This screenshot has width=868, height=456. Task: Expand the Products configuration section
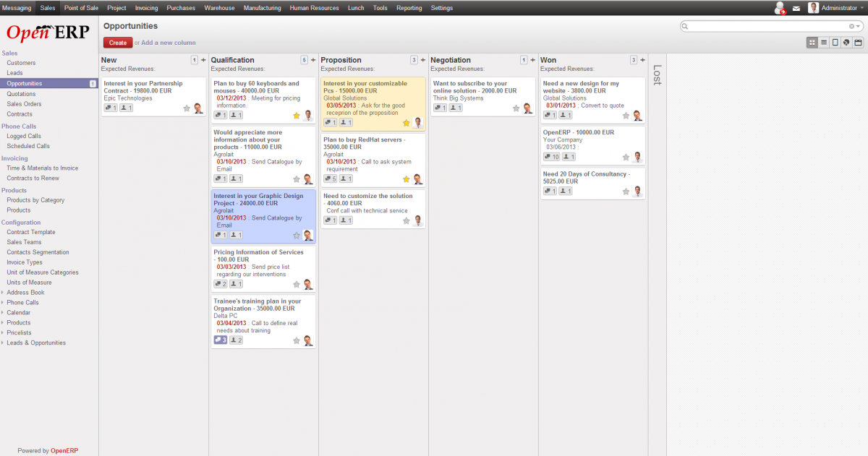click(19, 323)
